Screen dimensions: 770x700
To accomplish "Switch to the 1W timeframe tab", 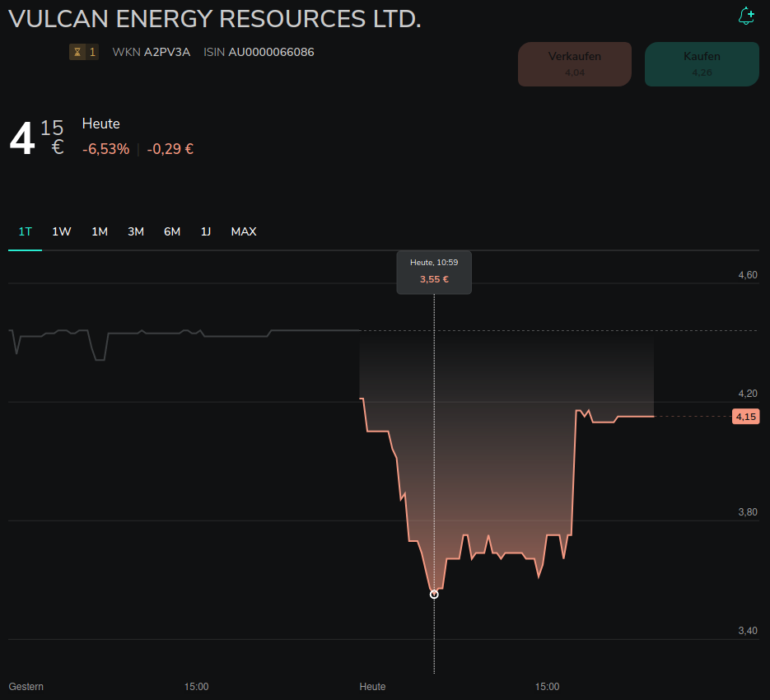I will click(62, 231).
